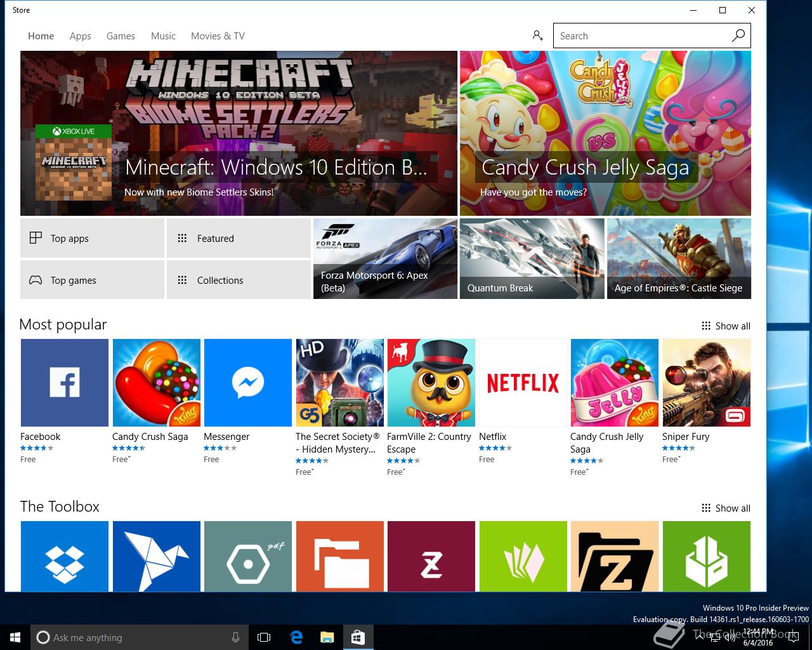Open the Windows Start menu

pos(15,637)
